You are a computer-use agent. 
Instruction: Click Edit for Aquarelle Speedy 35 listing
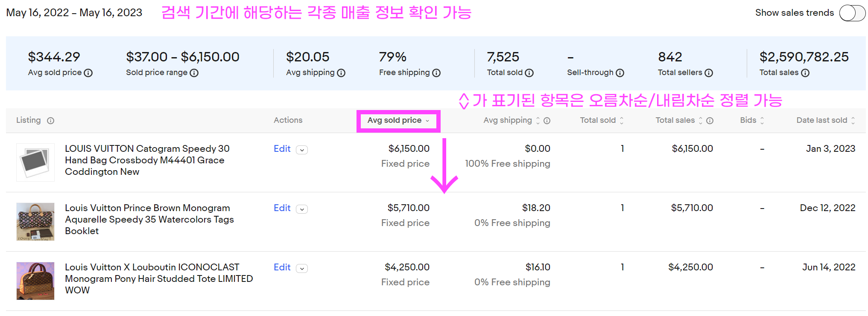point(282,208)
